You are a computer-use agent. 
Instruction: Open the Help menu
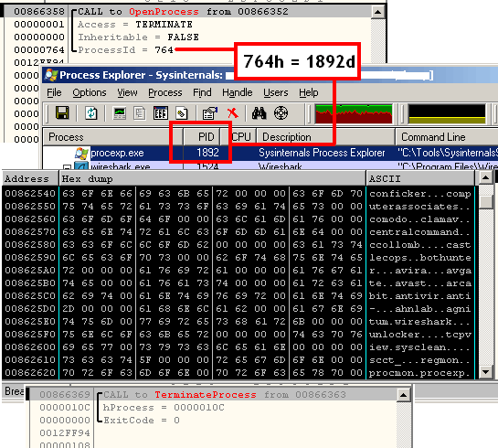click(x=308, y=92)
